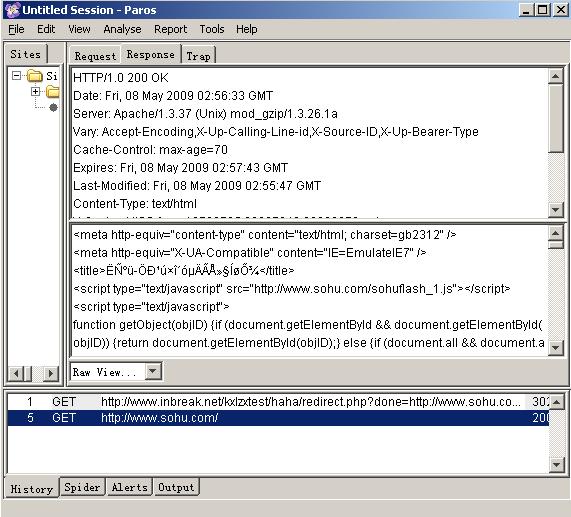Open the Edit menu
Screen dimensions: 571x517
tap(46, 29)
